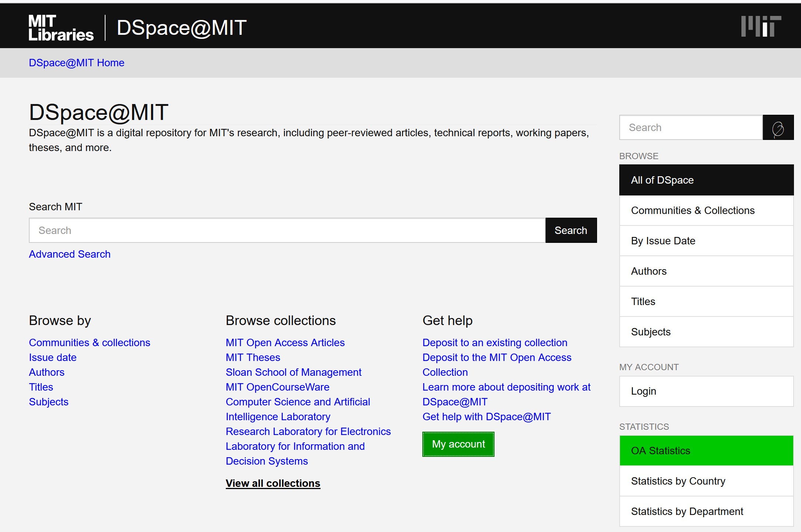801x532 pixels.
Task: Click the green My account button
Action: 458,444
